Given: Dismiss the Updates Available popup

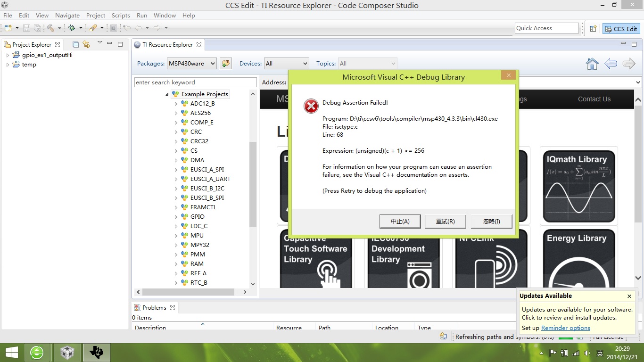Looking at the screenshot, I should [629, 296].
